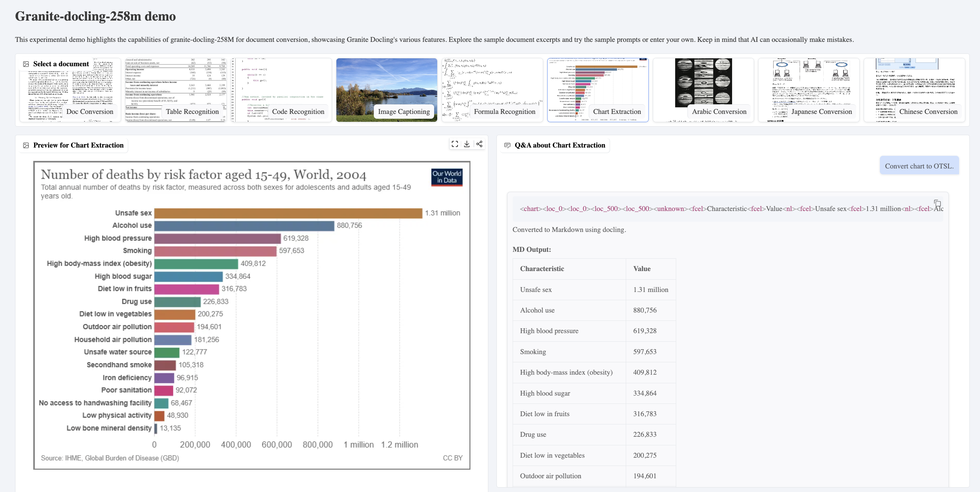Click the Characteristic table header

542,269
